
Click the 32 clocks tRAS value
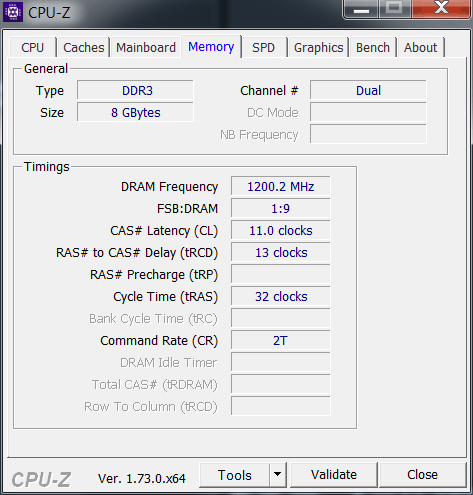pos(281,296)
